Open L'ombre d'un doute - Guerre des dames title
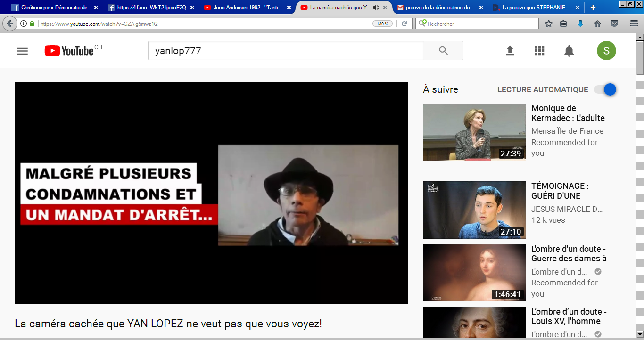This screenshot has height=340, width=644. click(x=569, y=253)
